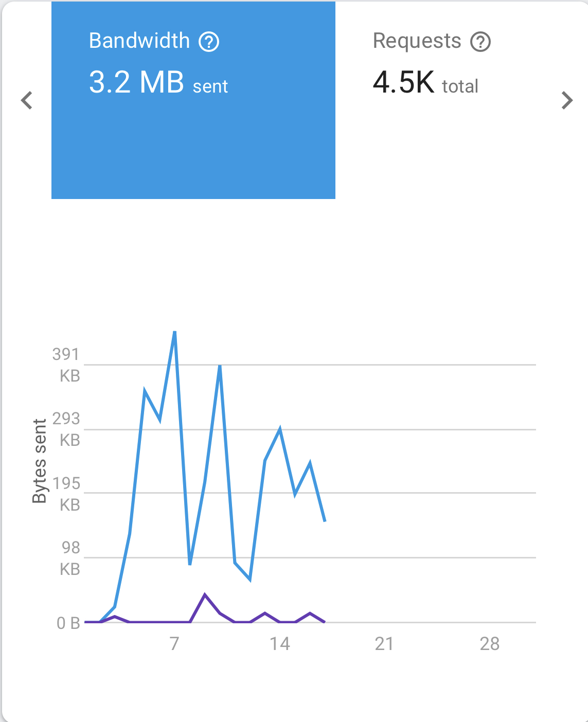Click the 14 label on the x-axis
This screenshot has width=588, height=722.
point(280,643)
